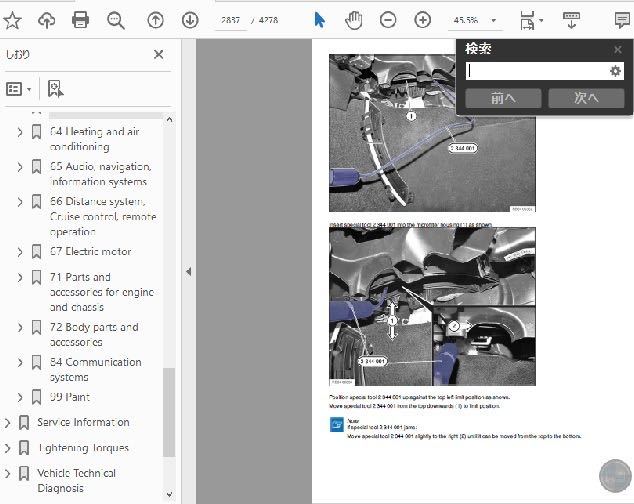Click the round floating button at bottom right
634x504 pixels.
[615, 476]
